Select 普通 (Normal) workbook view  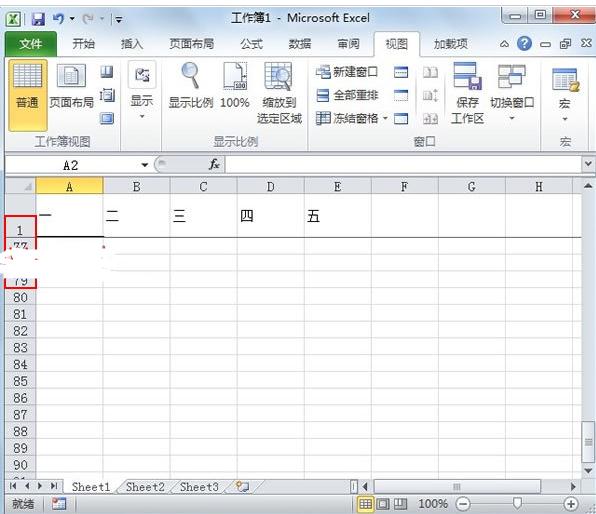tap(28, 95)
